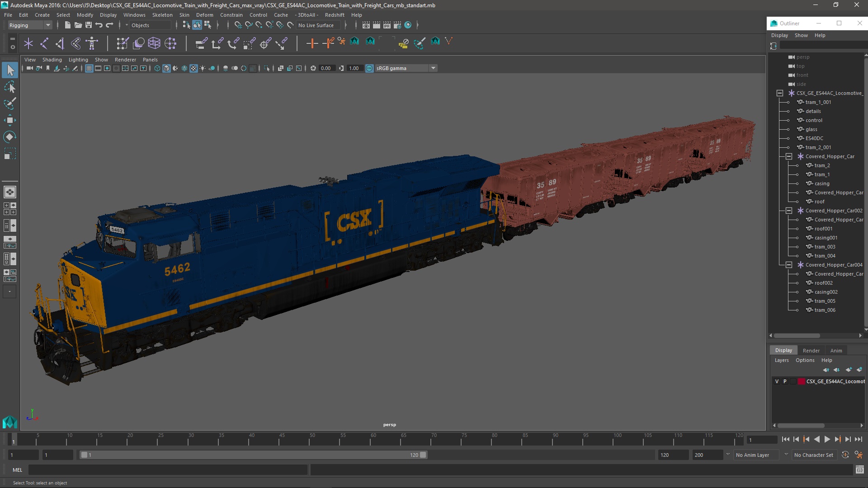Image resolution: width=868 pixels, height=488 pixels.
Task: Click the auto keyframe toggle icon
Action: point(845,455)
